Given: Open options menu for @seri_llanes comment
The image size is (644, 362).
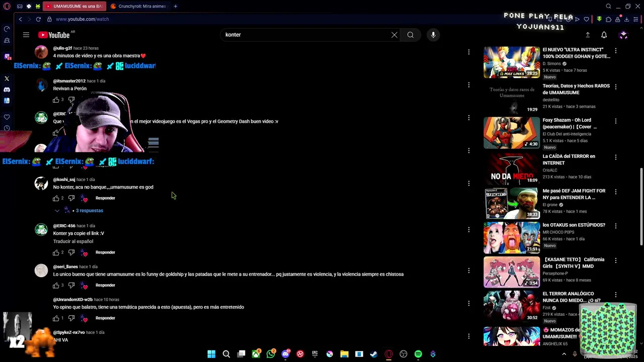Looking at the screenshot, I should [x=468, y=270].
